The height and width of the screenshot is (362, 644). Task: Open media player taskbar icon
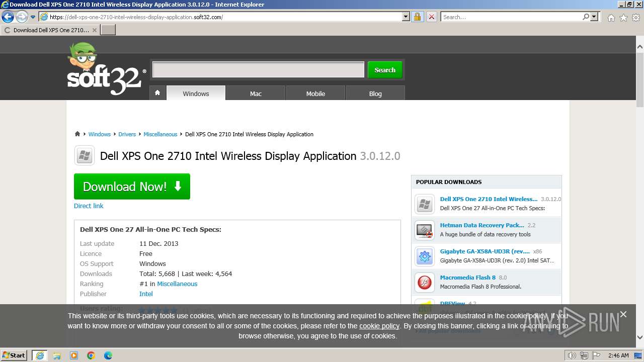[74, 355]
